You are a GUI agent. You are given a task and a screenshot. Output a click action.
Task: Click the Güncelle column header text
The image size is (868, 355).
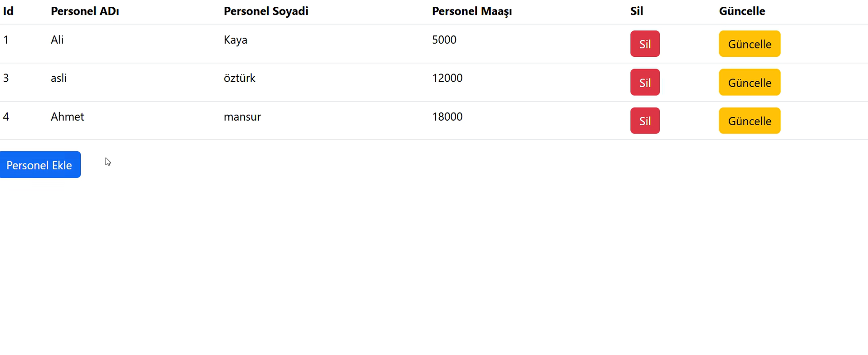(x=742, y=11)
